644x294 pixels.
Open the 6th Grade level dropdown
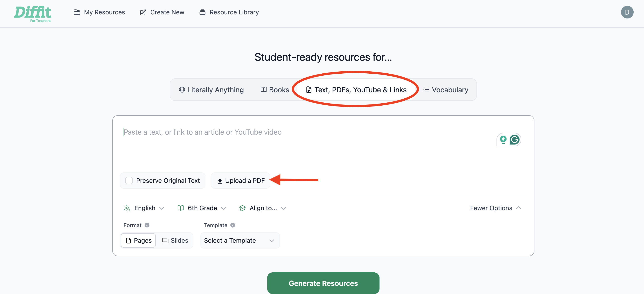[202, 208]
